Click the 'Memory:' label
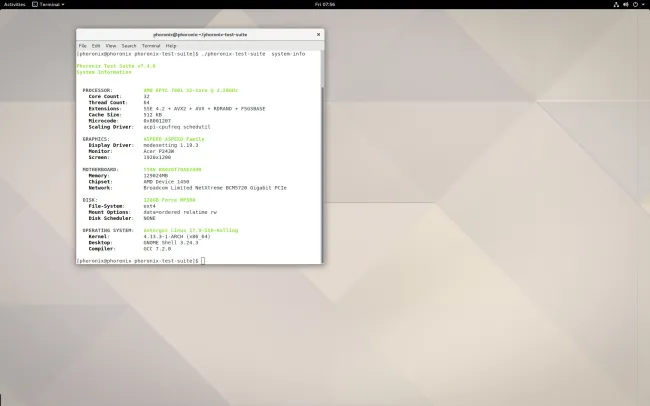Image resolution: width=650 pixels, height=406 pixels. [99, 176]
